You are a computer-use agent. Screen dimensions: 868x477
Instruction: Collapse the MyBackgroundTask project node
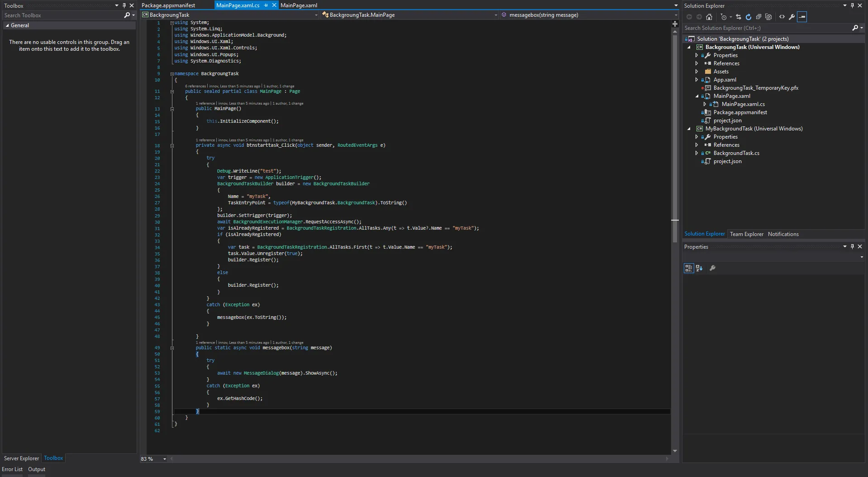click(x=689, y=129)
